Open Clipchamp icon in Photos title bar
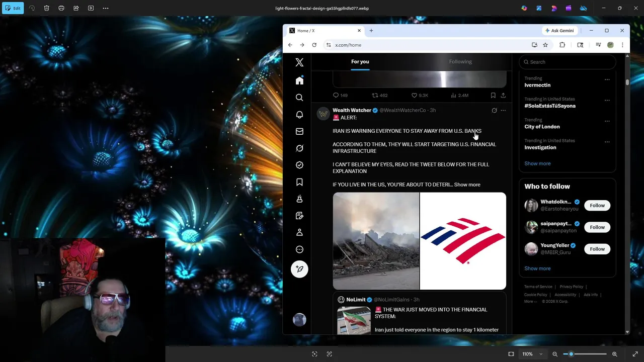Screen dimensions: 644x362 [569, 8]
